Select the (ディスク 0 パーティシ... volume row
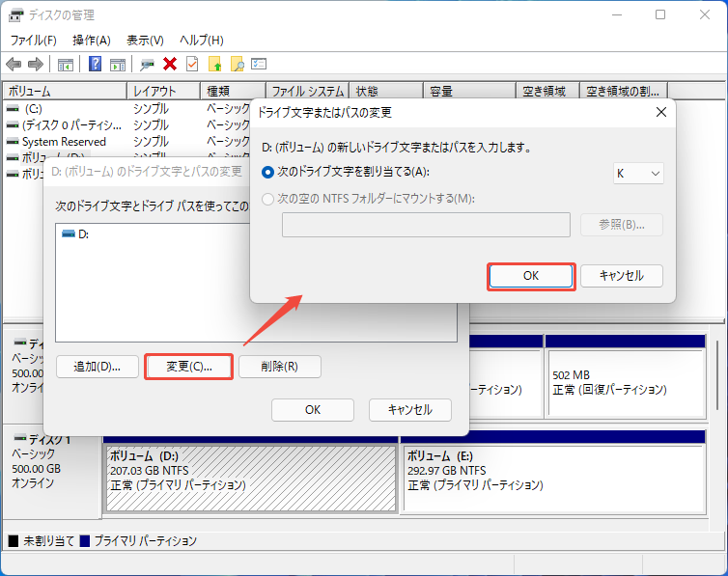Image resolution: width=728 pixels, height=576 pixels. [x=127, y=124]
